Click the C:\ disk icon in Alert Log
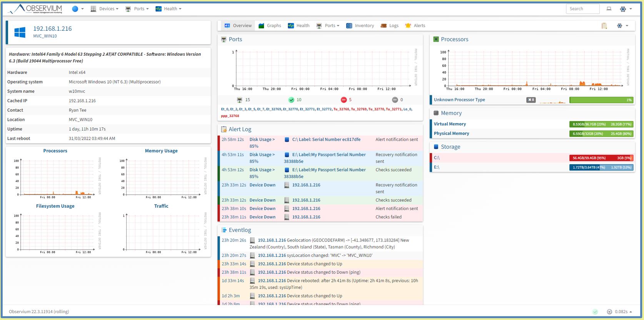Screen dimensions: 644x320 [287, 140]
